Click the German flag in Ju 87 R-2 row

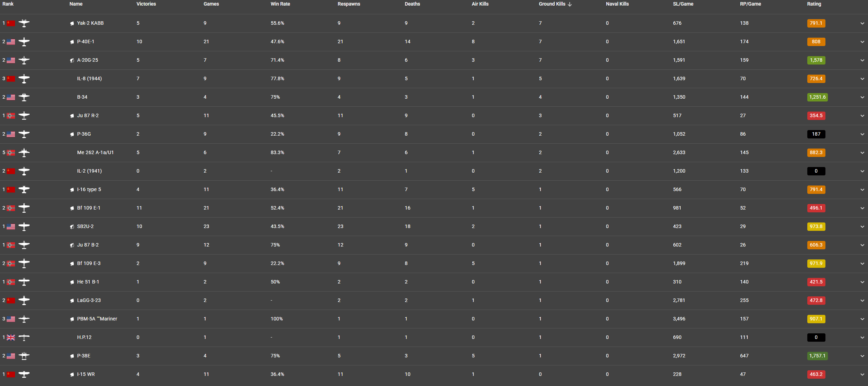(11, 116)
